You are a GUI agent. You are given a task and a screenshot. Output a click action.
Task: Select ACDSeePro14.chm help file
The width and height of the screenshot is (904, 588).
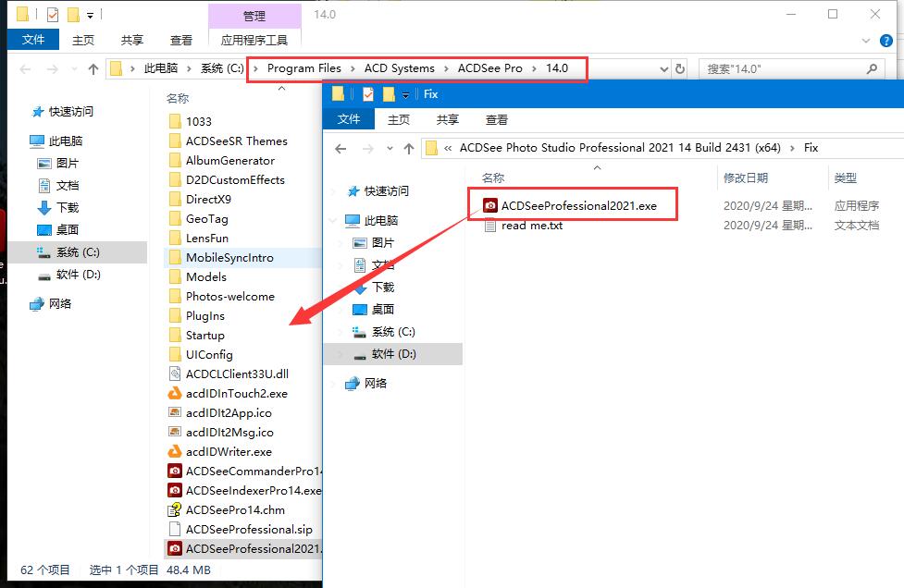(227, 510)
